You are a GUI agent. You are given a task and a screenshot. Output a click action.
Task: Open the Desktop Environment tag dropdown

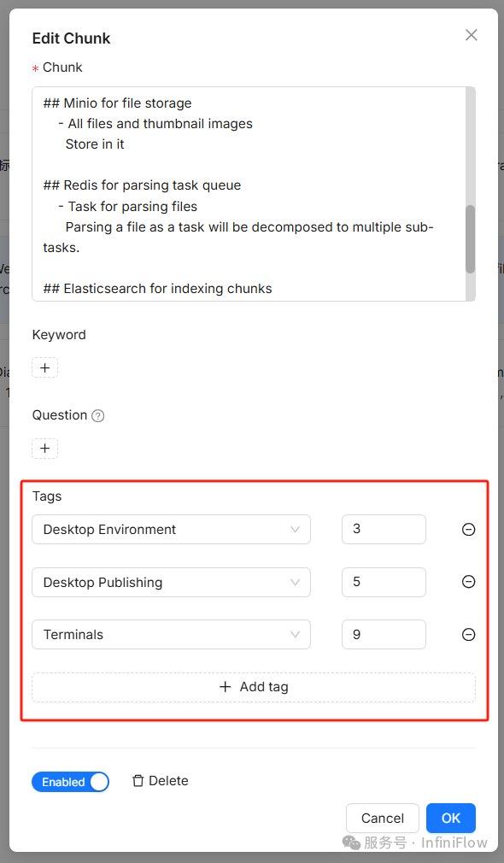171,530
